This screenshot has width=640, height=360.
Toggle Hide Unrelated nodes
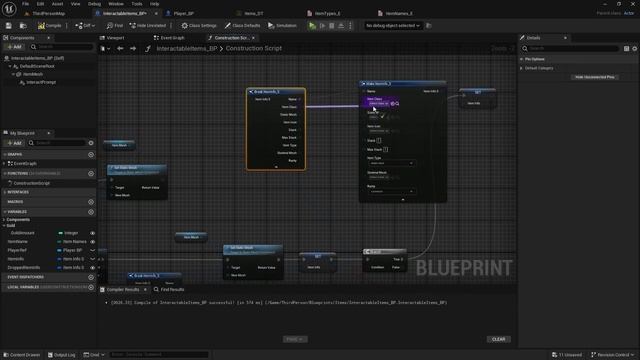[147, 26]
